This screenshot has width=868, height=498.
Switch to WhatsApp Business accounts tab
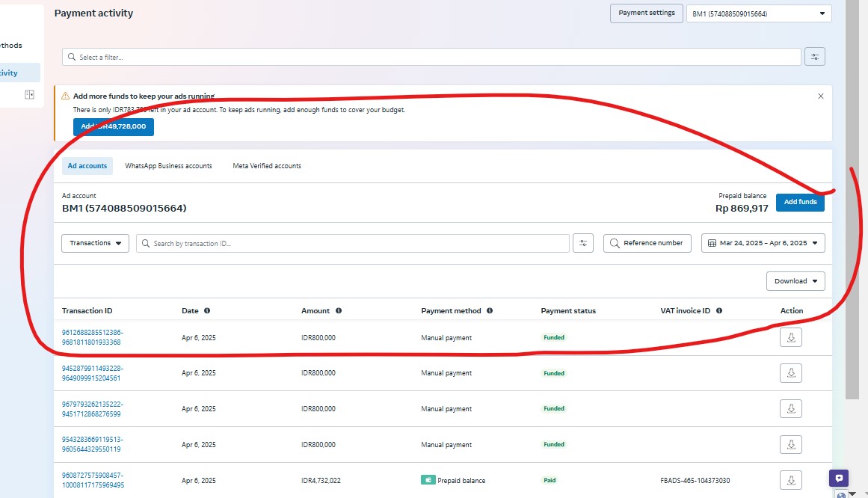(168, 166)
